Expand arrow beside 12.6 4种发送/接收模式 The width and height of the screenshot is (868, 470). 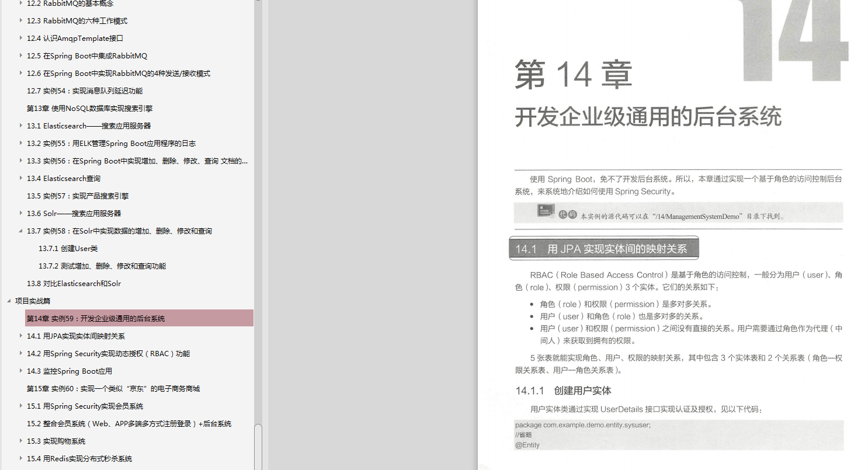(x=21, y=74)
